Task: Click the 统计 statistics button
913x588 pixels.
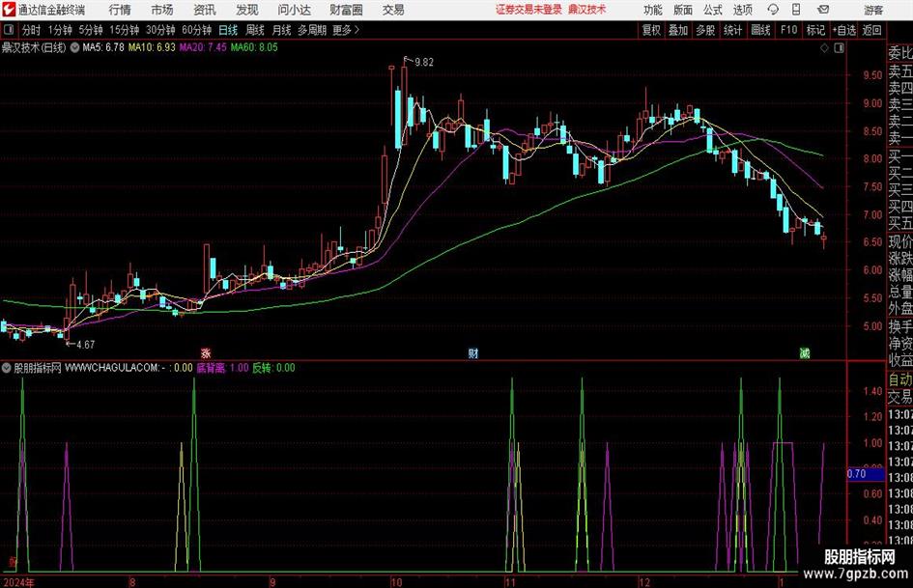Action: pyautogui.click(x=732, y=30)
